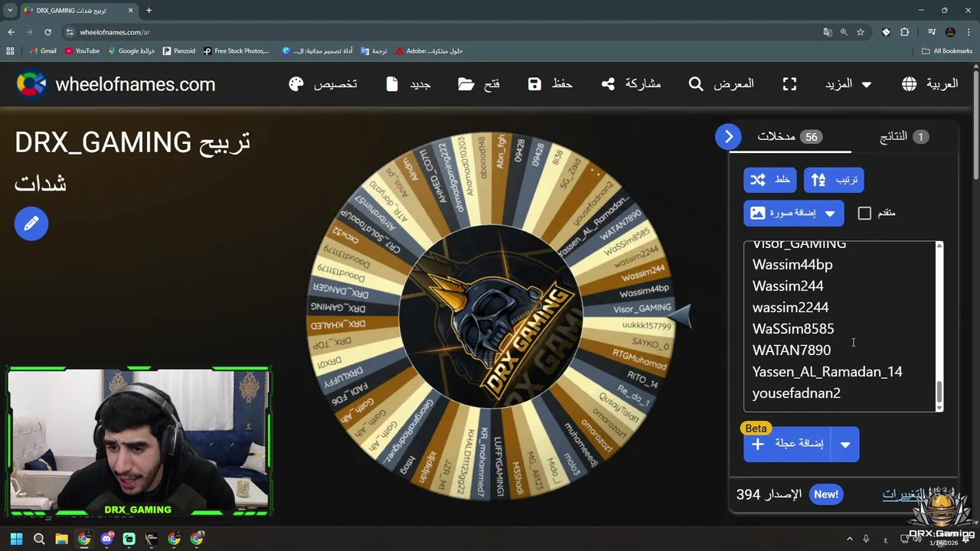Shuffle entries with the خلط button

pyautogui.click(x=769, y=180)
